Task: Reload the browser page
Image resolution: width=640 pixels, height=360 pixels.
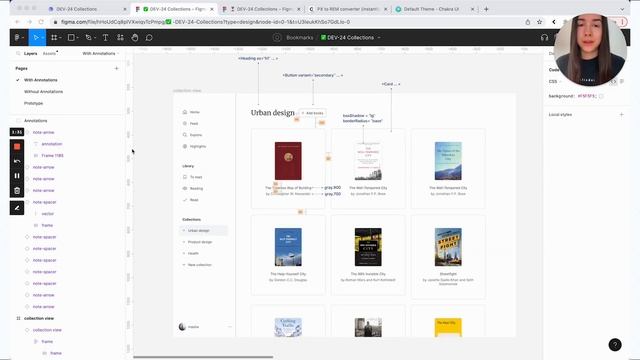Action: pos(41,22)
